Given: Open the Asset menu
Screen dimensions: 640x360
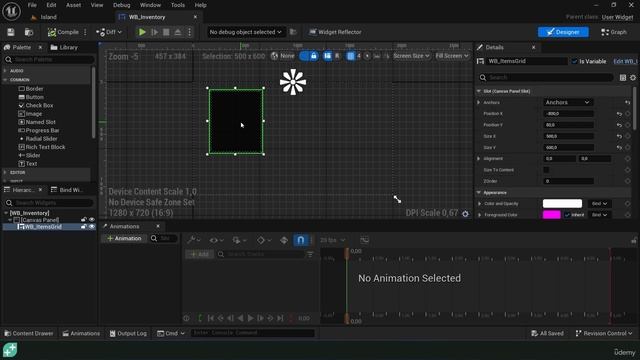Looking at the screenshot, I should 73,5.
